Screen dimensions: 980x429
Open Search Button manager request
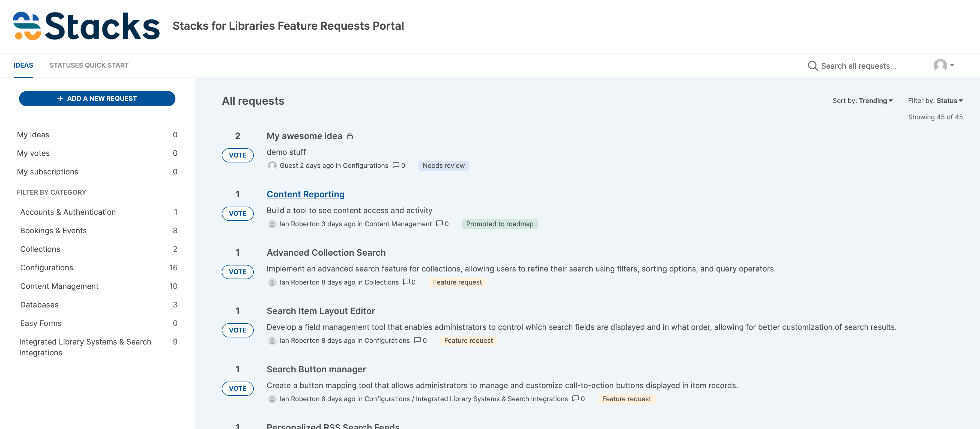316,369
